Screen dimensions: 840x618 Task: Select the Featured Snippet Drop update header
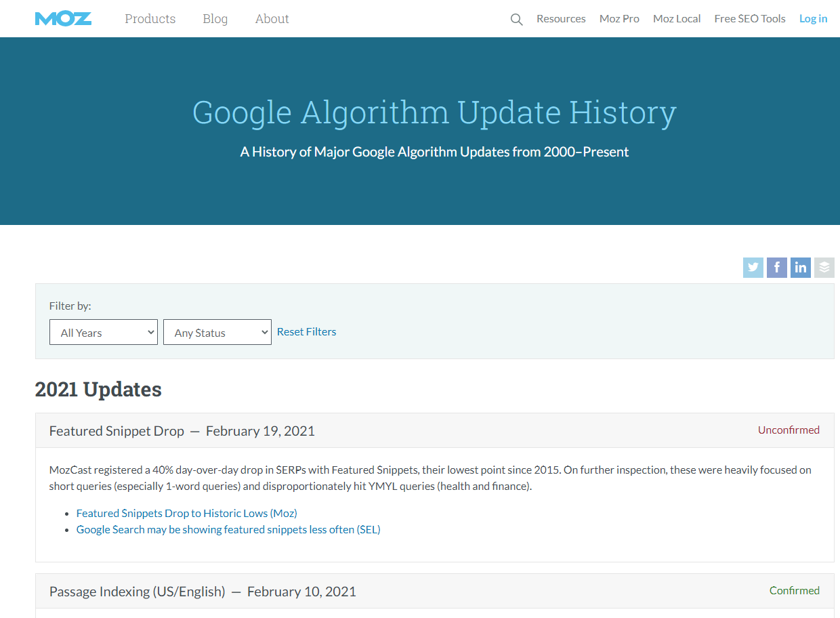[435, 431]
